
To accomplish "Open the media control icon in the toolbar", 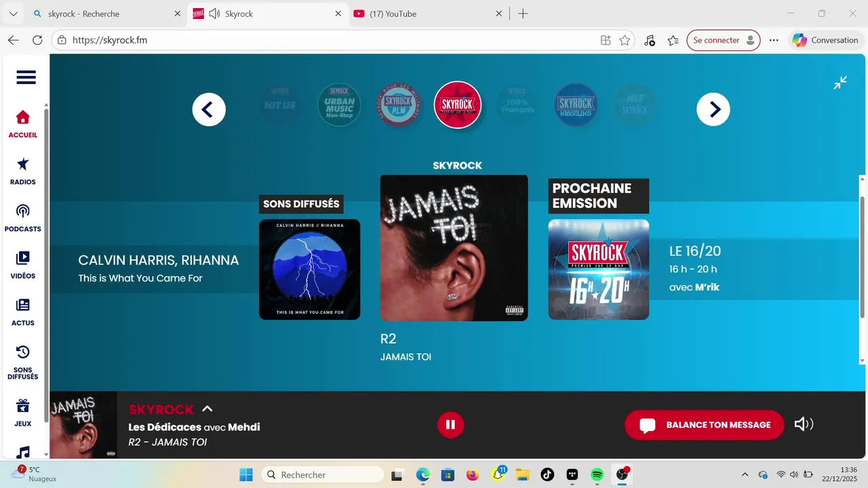I will pyautogui.click(x=650, y=40).
